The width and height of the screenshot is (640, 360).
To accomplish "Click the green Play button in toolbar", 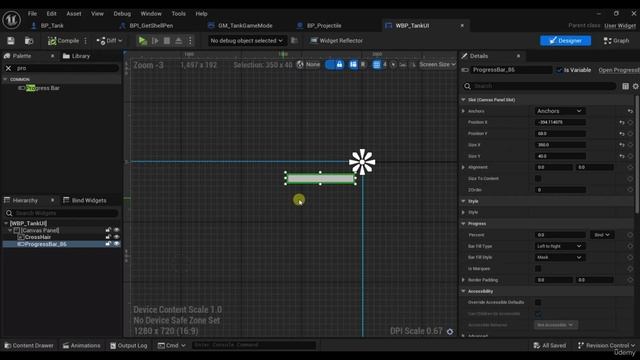I will (x=142, y=41).
